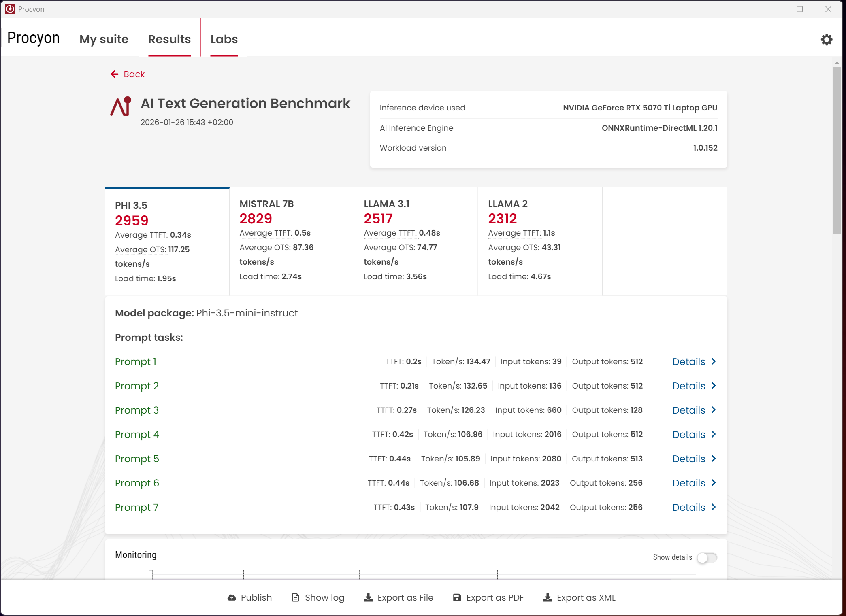Click the Publish cloud icon
This screenshot has height=616, width=846.
click(x=232, y=597)
